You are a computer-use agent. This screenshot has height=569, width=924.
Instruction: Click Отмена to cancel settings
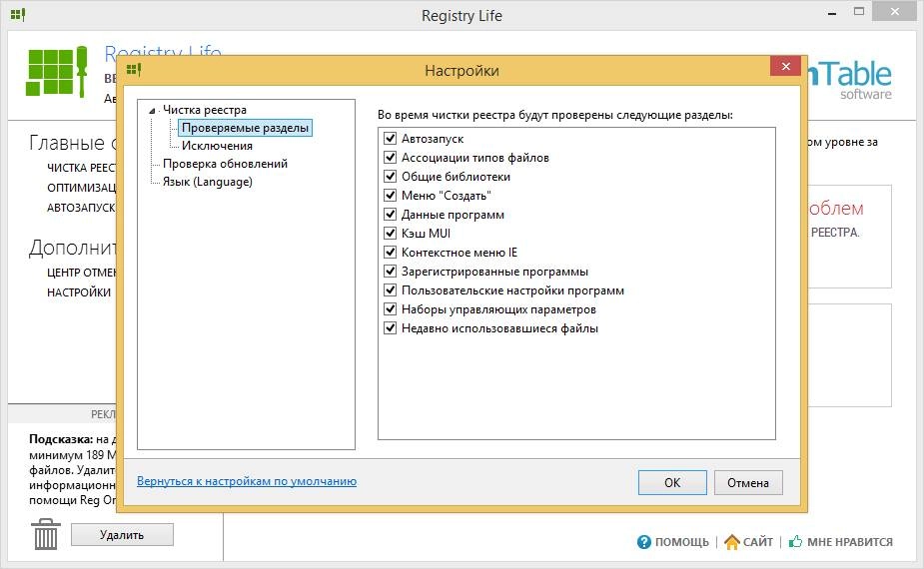click(748, 483)
